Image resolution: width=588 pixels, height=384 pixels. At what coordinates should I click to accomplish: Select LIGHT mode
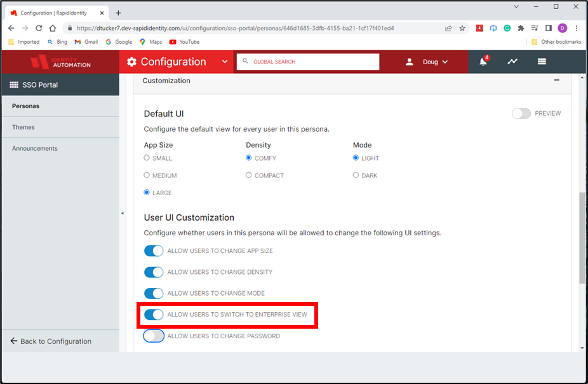[x=356, y=158]
